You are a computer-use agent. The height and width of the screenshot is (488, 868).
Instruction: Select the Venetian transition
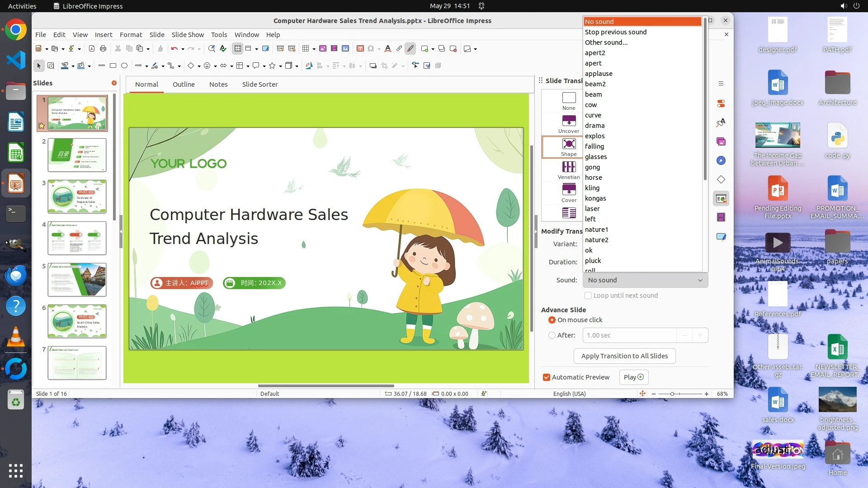coord(569,170)
